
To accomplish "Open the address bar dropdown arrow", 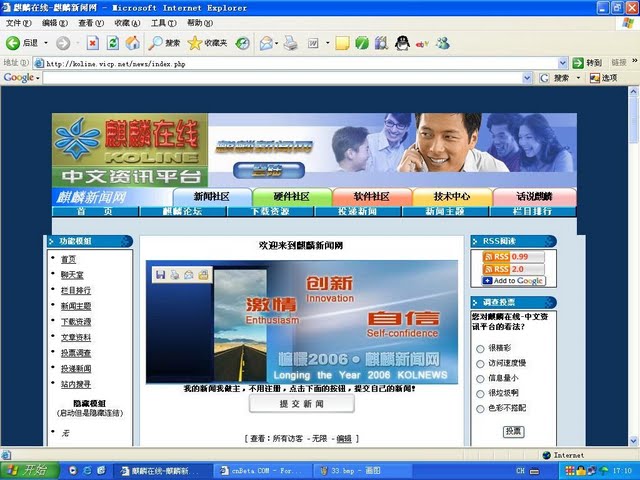I will pos(563,63).
